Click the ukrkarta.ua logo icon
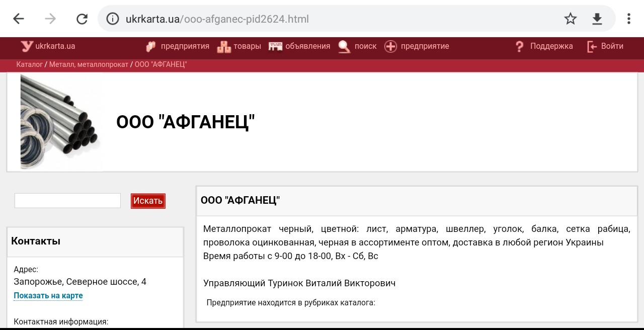644x330 pixels. click(27, 46)
